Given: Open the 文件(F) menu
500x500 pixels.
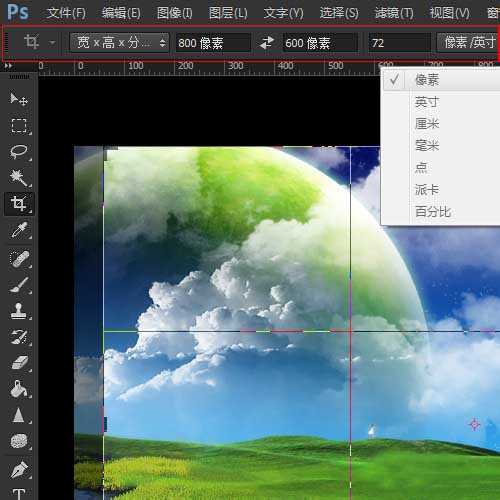Looking at the screenshot, I should click(x=66, y=13).
